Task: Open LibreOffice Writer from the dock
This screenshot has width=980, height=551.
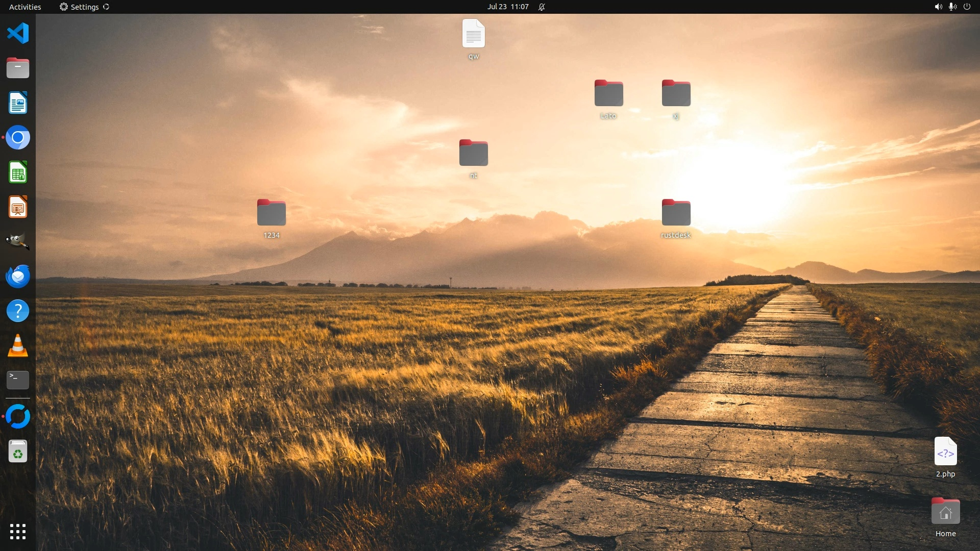Action: click(x=18, y=103)
